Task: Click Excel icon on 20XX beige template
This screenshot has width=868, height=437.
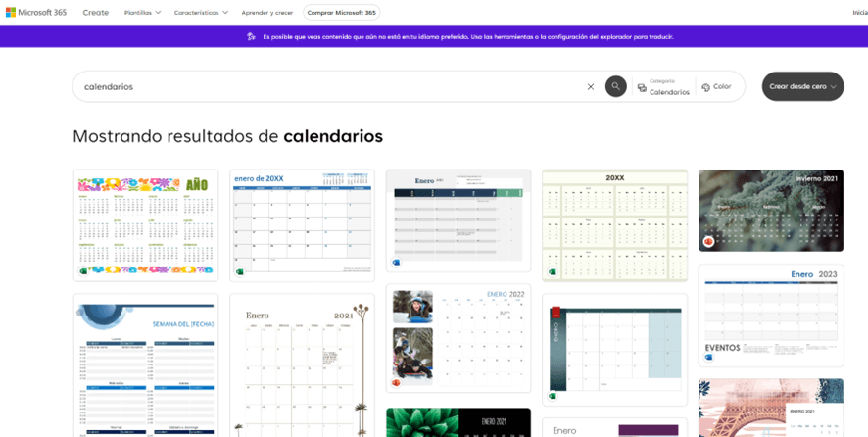Action: click(x=553, y=271)
